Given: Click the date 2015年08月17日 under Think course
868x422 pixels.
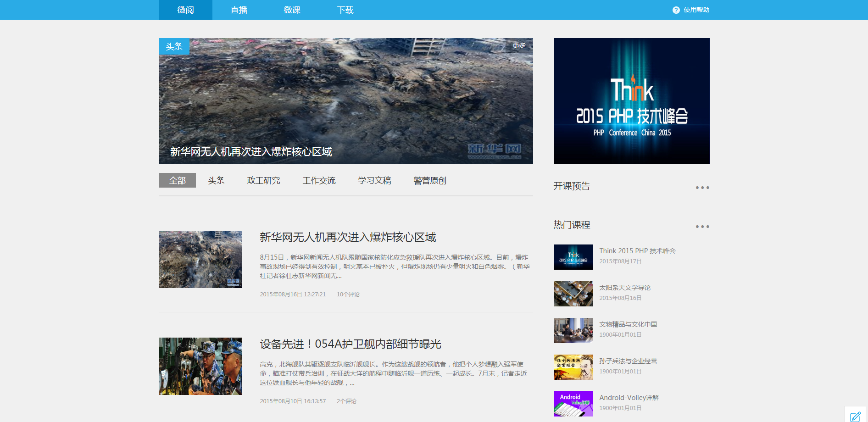Looking at the screenshot, I should (x=620, y=261).
